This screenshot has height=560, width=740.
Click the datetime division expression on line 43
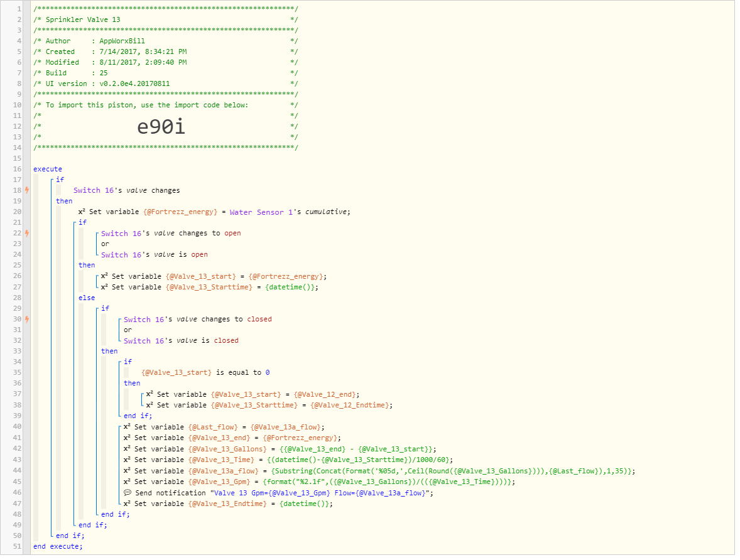(x=359, y=460)
